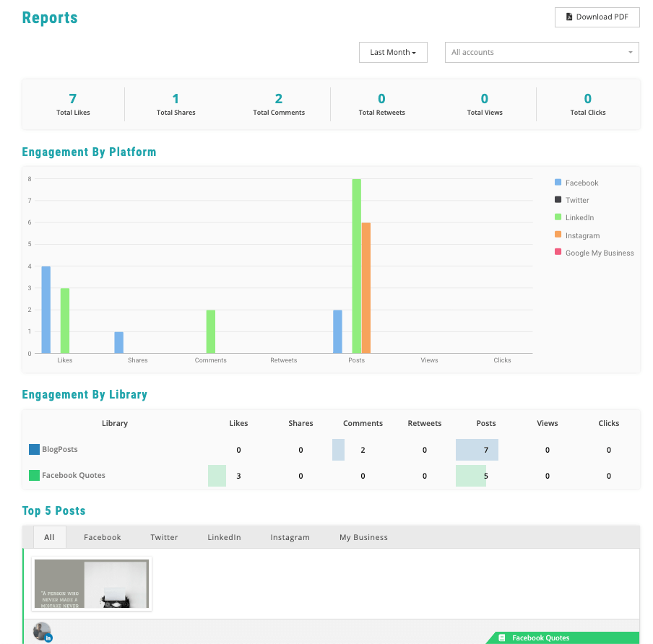
Task: Select the LinkedIn tab in Top 5 Posts
Action: pyautogui.click(x=224, y=537)
